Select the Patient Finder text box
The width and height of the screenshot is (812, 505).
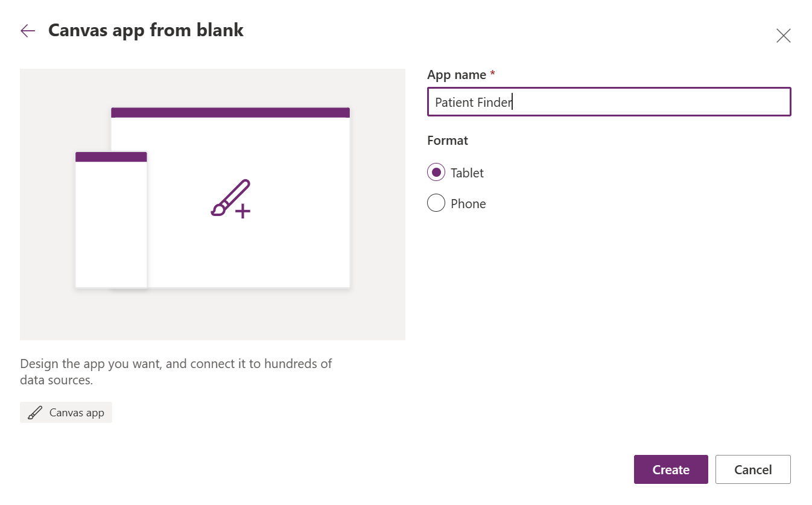(609, 101)
